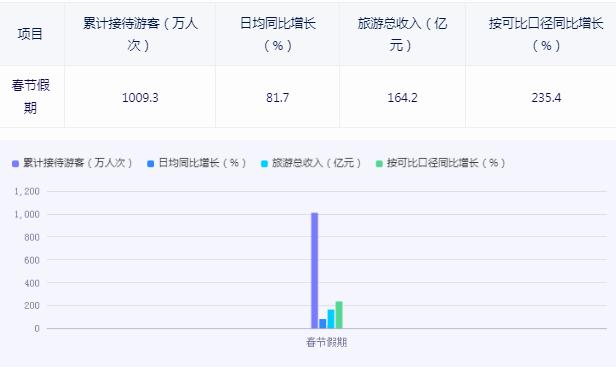The width and height of the screenshot is (616, 367).
Task: Click the cyan legend color marker
Action: coord(264,163)
